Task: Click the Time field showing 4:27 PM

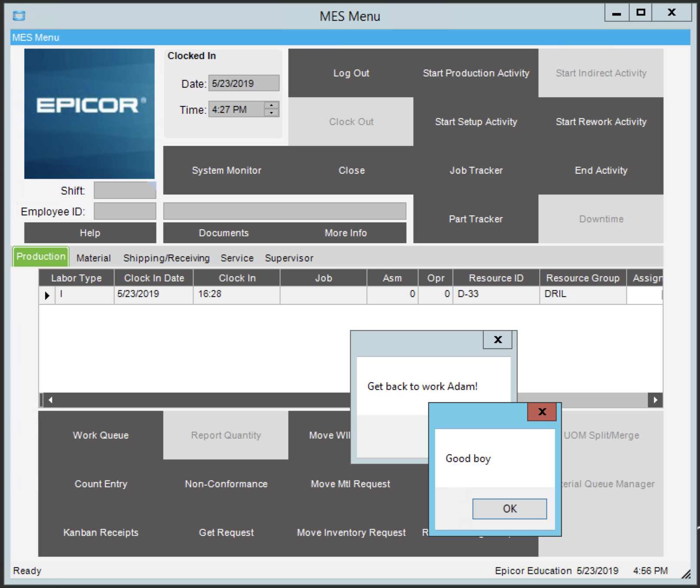Action: [236, 109]
